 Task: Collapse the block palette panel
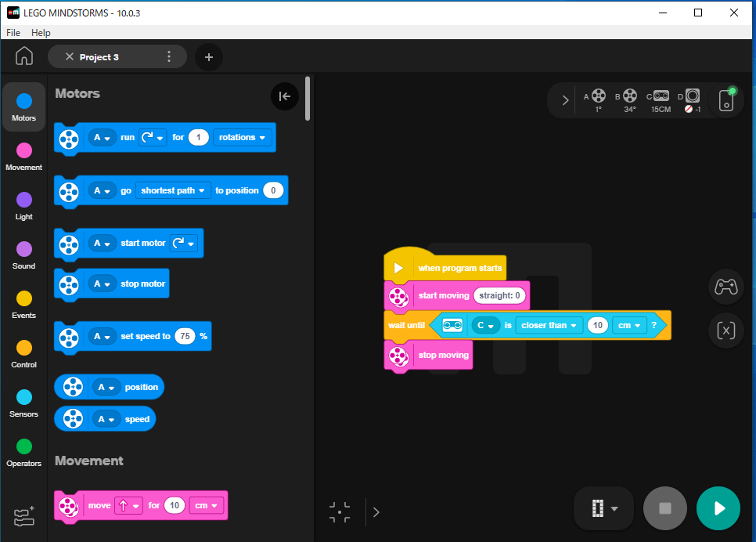click(x=284, y=96)
